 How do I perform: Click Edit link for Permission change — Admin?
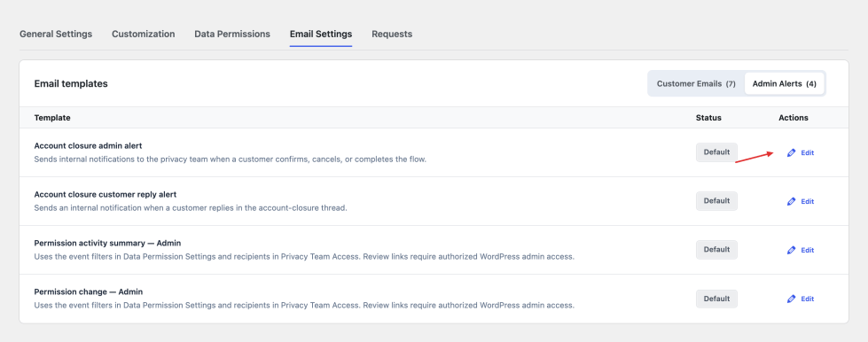808,299
